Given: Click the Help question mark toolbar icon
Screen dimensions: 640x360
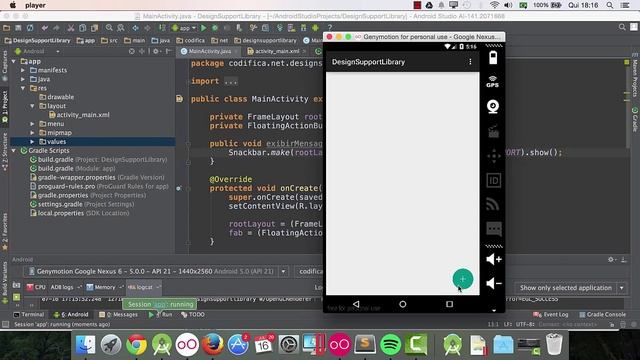Looking at the screenshot, I should pos(329,28).
